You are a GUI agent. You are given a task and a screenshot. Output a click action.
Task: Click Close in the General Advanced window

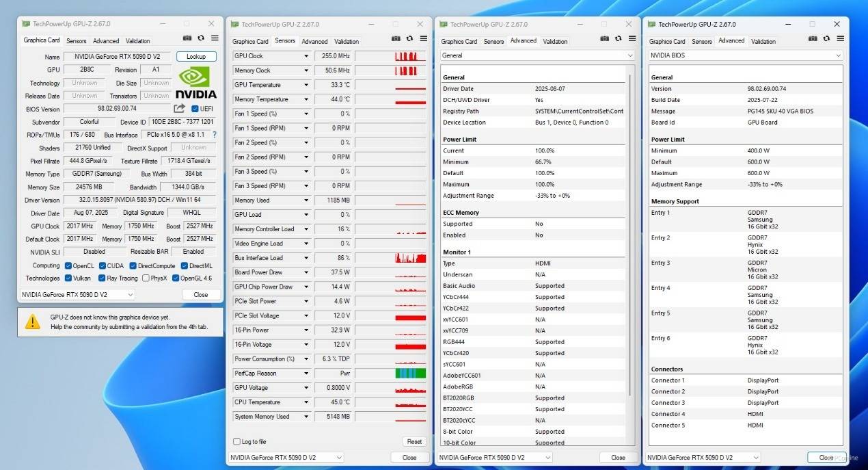click(x=618, y=457)
